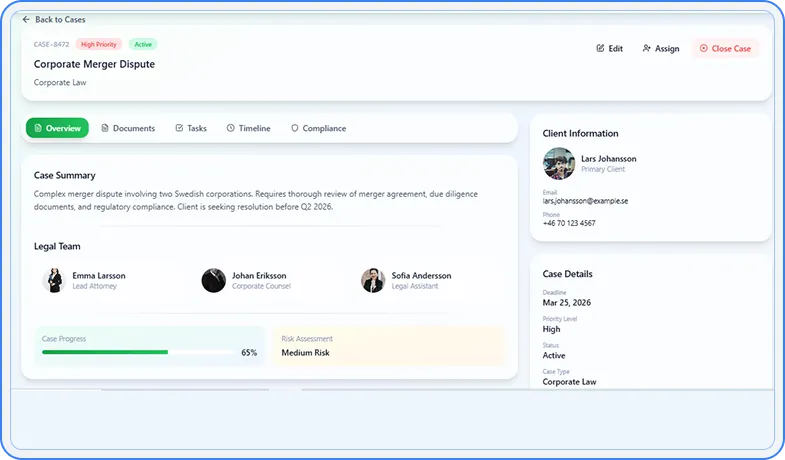Open the Compliance tab
The height and width of the screenshot is (460, 785).
click(318, 128)
